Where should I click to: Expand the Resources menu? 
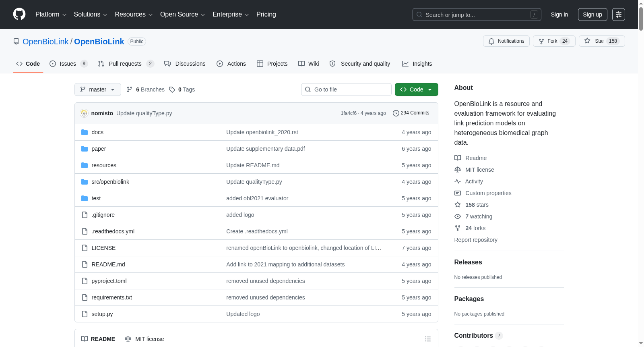click(x=134, y=15)
